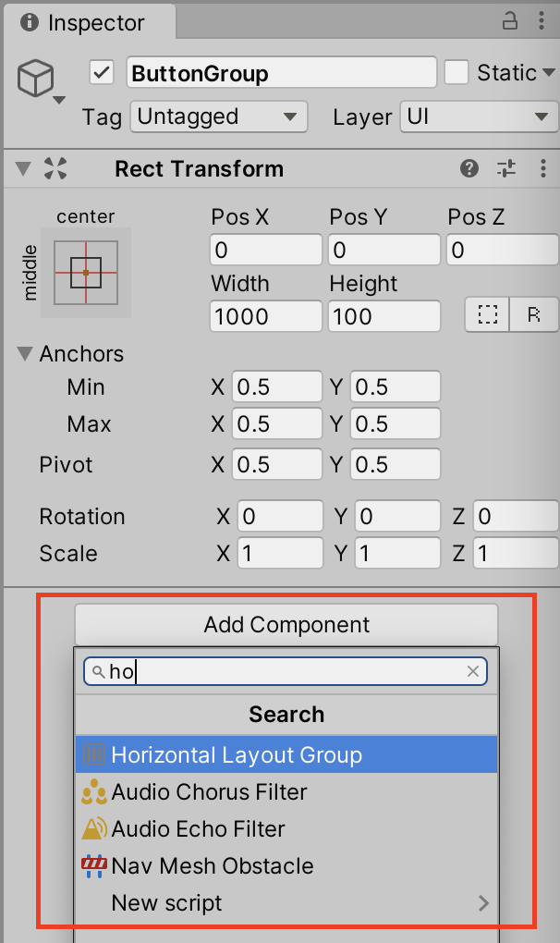Open Rect Transform help reference icon
Image resolution: width=560 pixels, height=943 pixels.
470,168
